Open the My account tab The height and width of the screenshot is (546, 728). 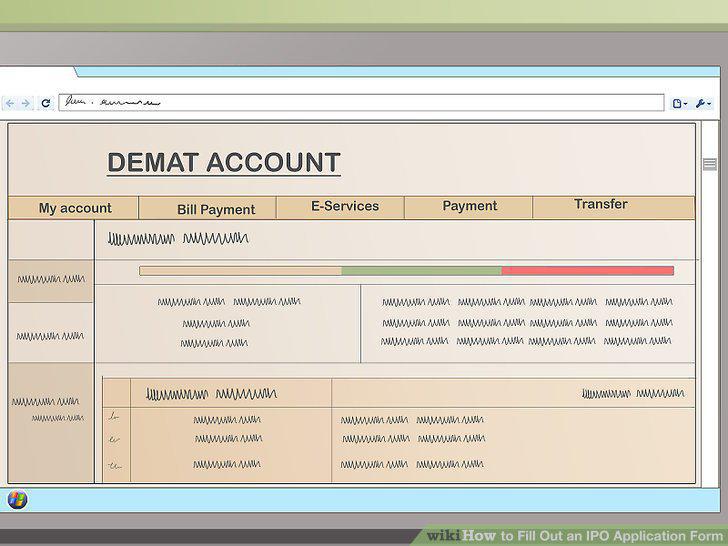(x=73, y=208)
